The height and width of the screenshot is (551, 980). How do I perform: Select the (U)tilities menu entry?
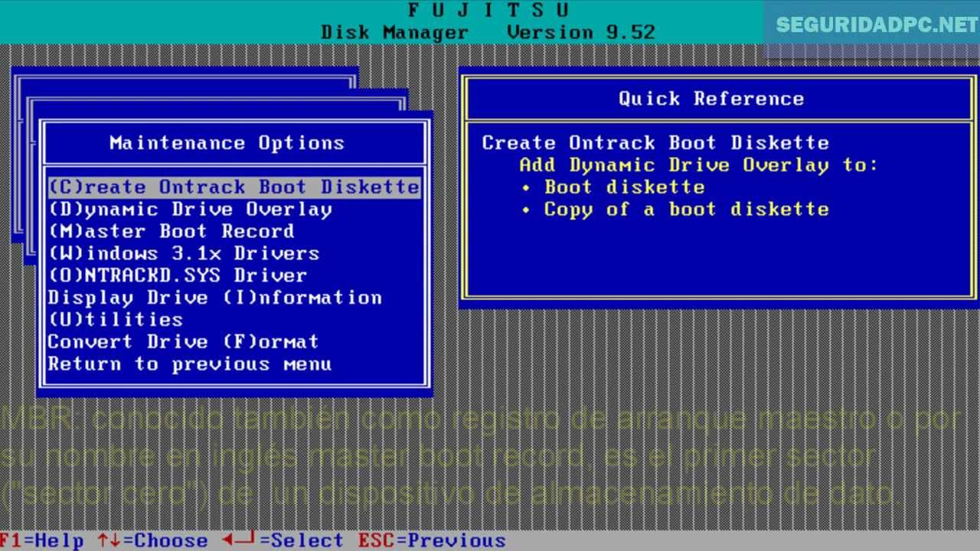click(x=116, y=320)
